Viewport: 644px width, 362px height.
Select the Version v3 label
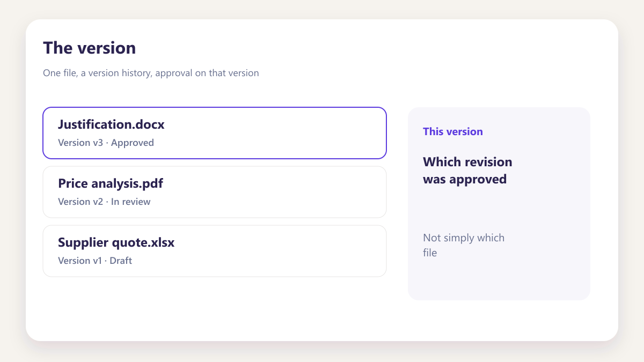pyautogui.click(x=80, y=143)
